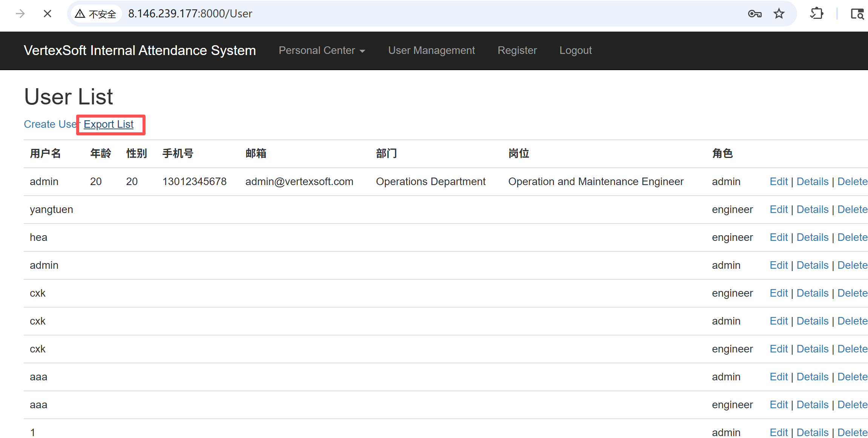This screenshot has height=438, width=868.
Task: Click yangtuen username cell
Action: pos(52,209)
